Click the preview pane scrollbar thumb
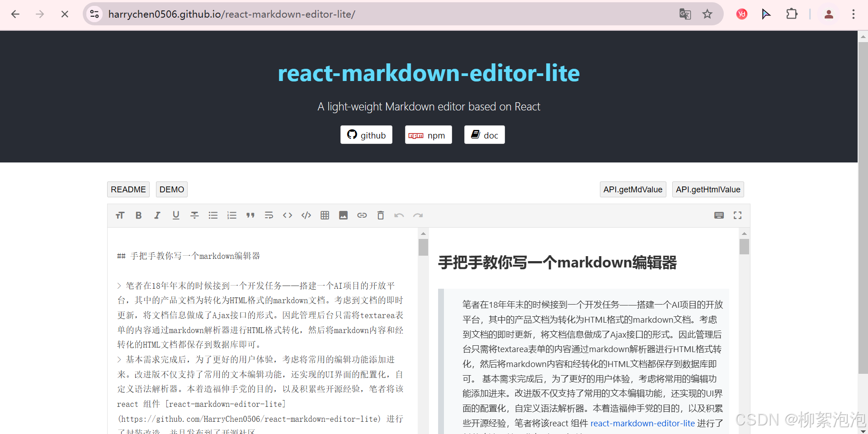 pos(744,247)
